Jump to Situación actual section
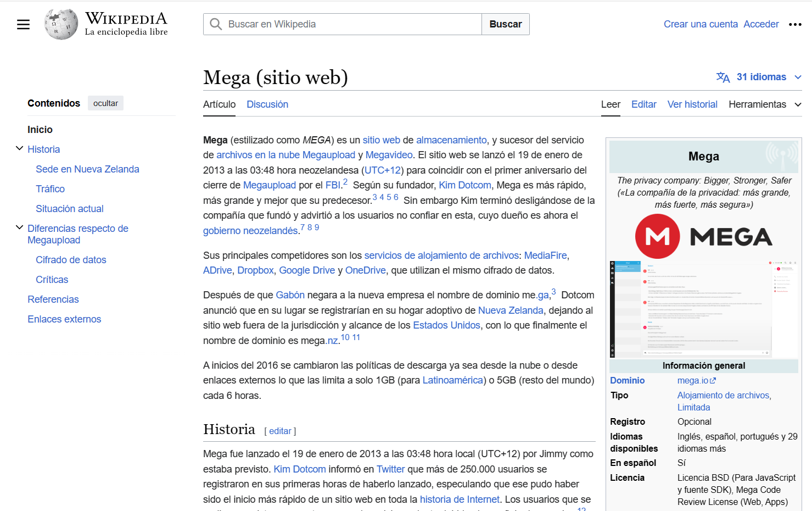Viewport: 812px width, 511px height. 69,209
